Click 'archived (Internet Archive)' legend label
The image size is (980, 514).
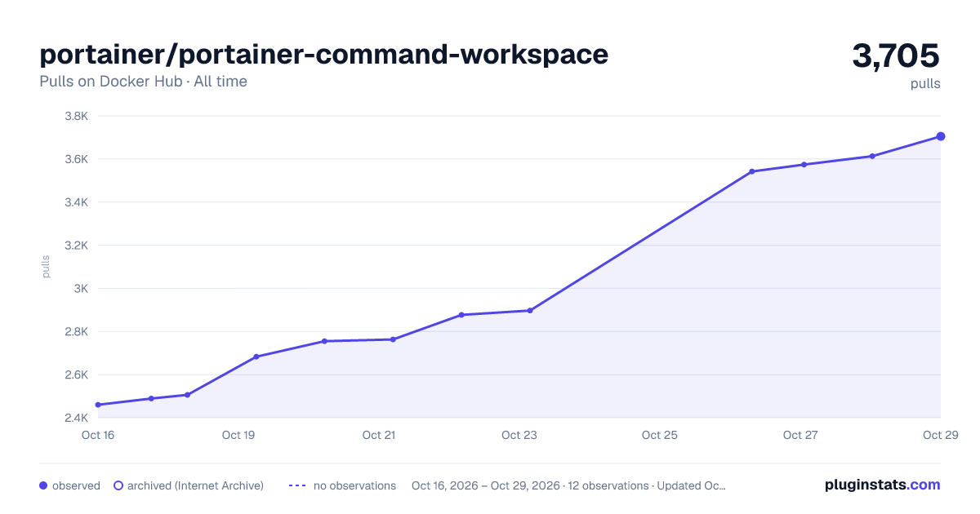pyautogui.click(x=195, y=485)
